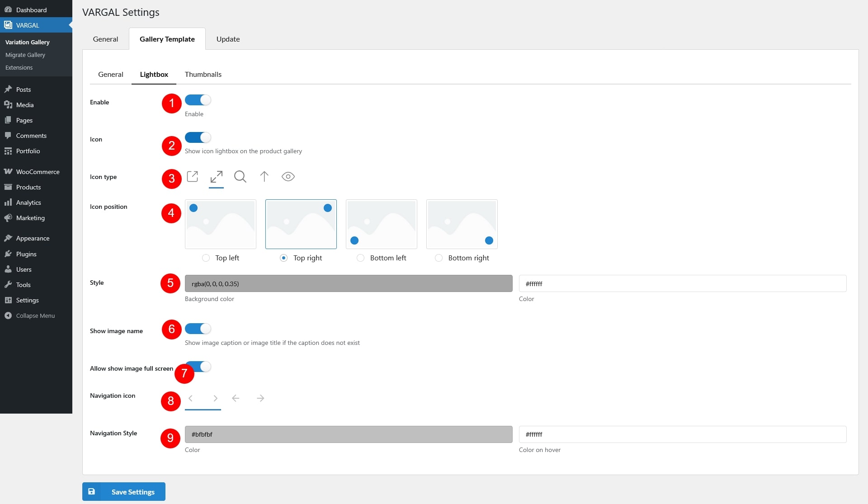Switch to the Lightbox sub-tab
The image size is (868, 504).
pos(154,74)
